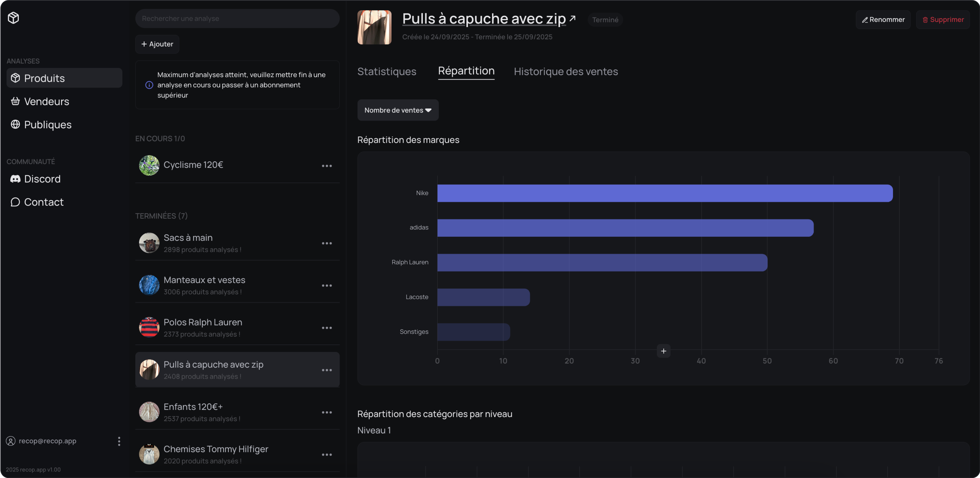Switch to the Statistiques tab
The image size is (980, 478).
(387, 71)
